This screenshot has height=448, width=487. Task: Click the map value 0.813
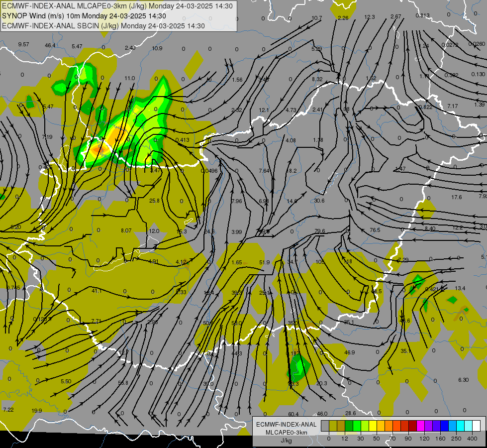click(x=422, y=15)
